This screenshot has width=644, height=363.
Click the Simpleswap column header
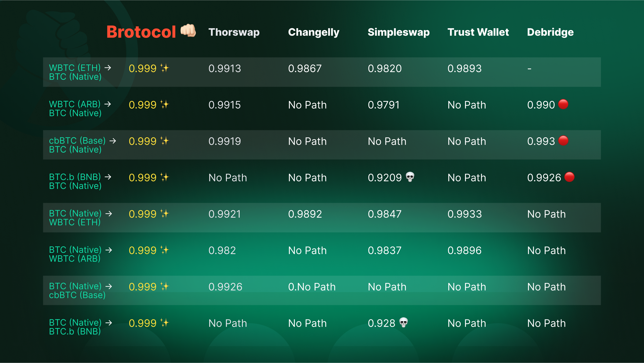(398, 32)
